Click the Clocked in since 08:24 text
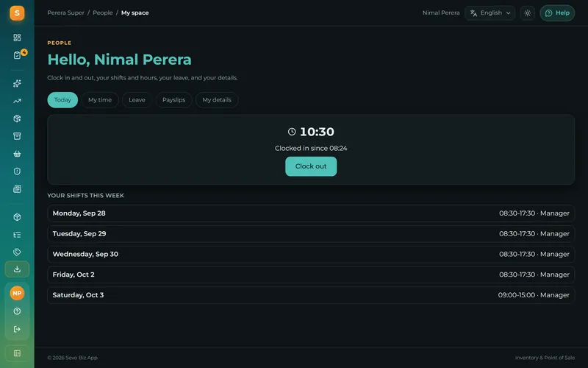The height and width of the screenshot is (368, 588). [311, 149]
